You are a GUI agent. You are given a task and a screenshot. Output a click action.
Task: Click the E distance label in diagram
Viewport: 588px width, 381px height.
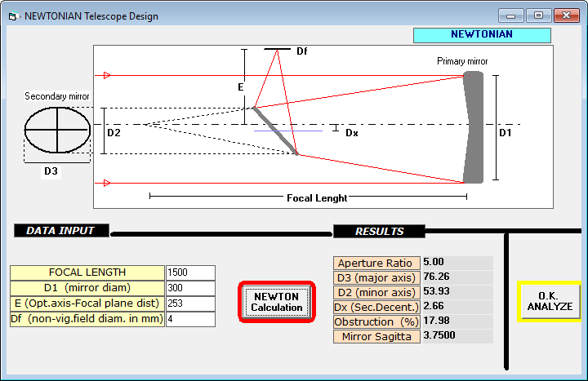pos(241,87)
